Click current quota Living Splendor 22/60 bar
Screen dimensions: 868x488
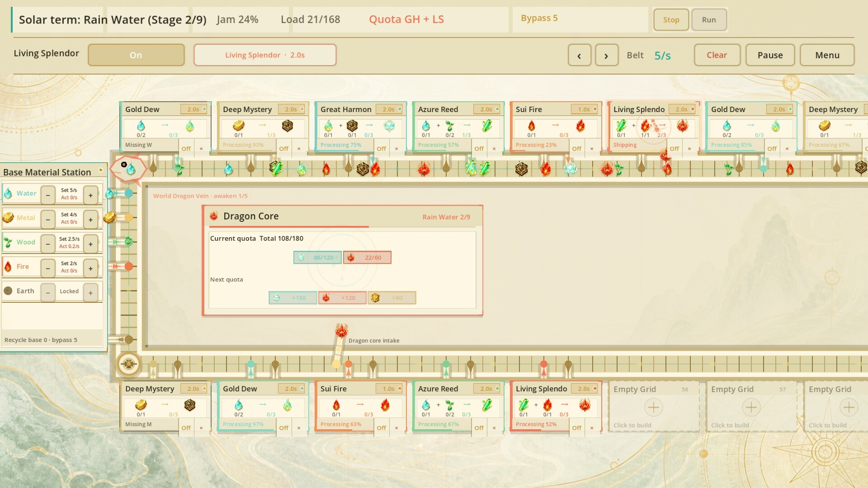367,258
